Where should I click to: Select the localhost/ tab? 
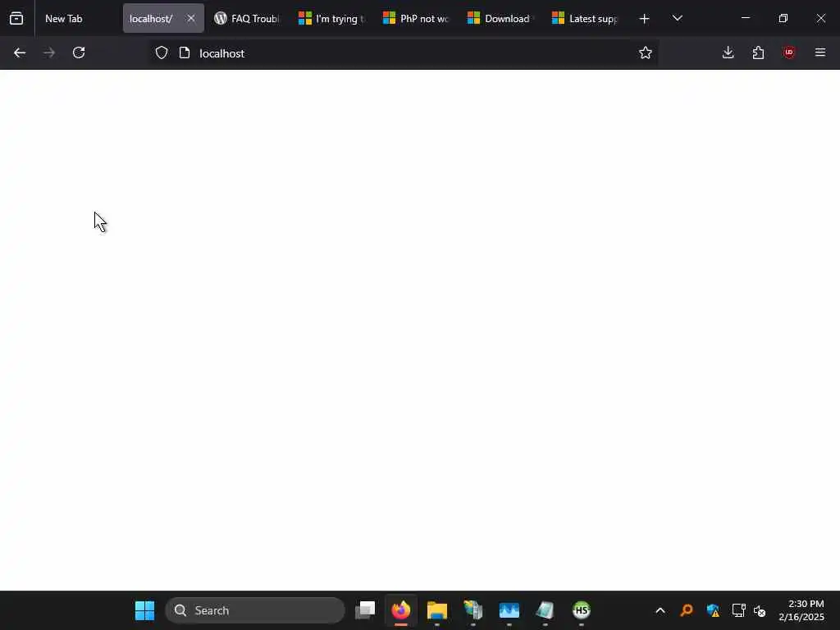[151, 18]
